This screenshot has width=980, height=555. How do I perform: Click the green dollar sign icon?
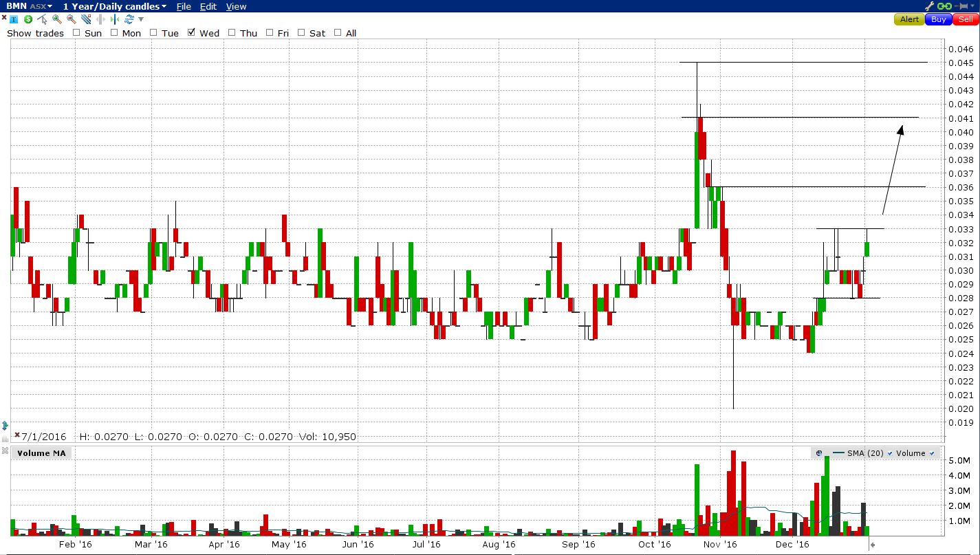click(x=28, y=19)
